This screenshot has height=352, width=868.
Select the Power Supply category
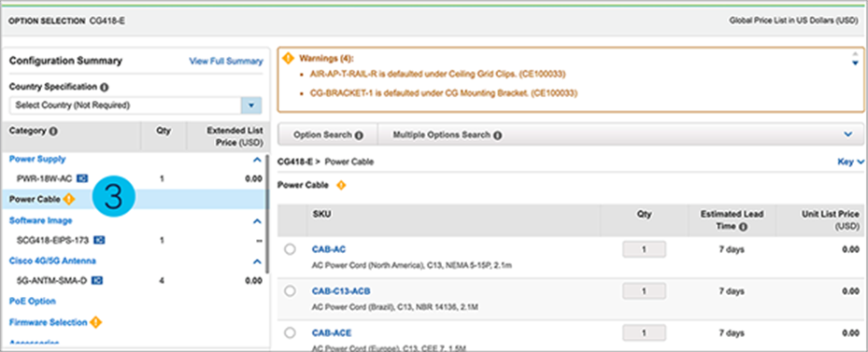[37, 159]
